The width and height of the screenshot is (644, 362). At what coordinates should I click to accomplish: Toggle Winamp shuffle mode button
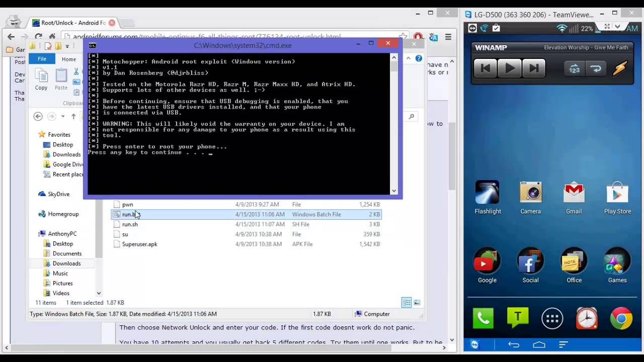pyautogui.click(x=574, y=69)
